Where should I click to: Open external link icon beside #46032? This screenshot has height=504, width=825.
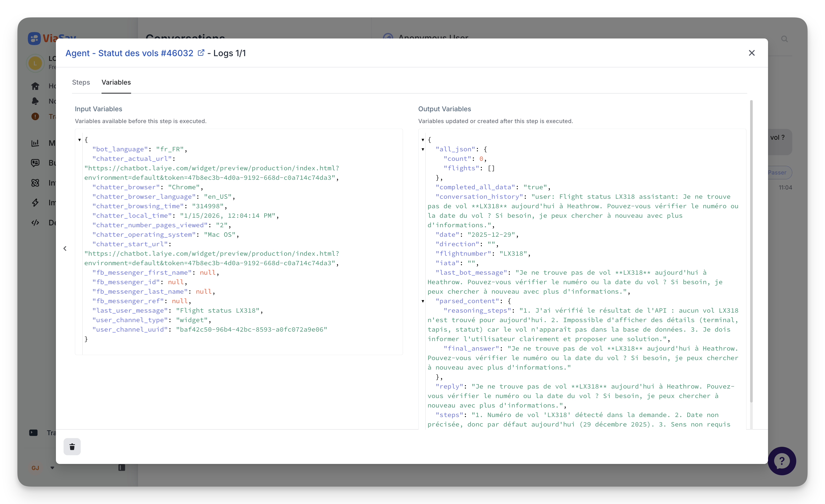click(x=201, y=53)
